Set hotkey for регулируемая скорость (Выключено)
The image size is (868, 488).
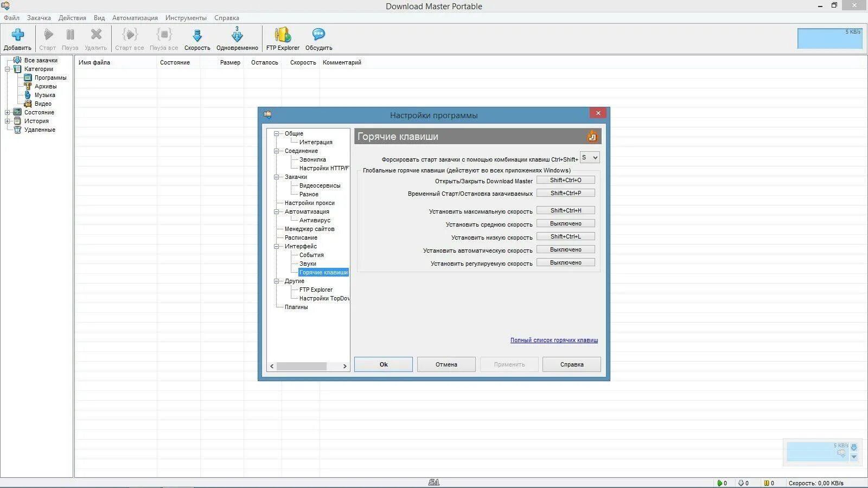point(566,262)
